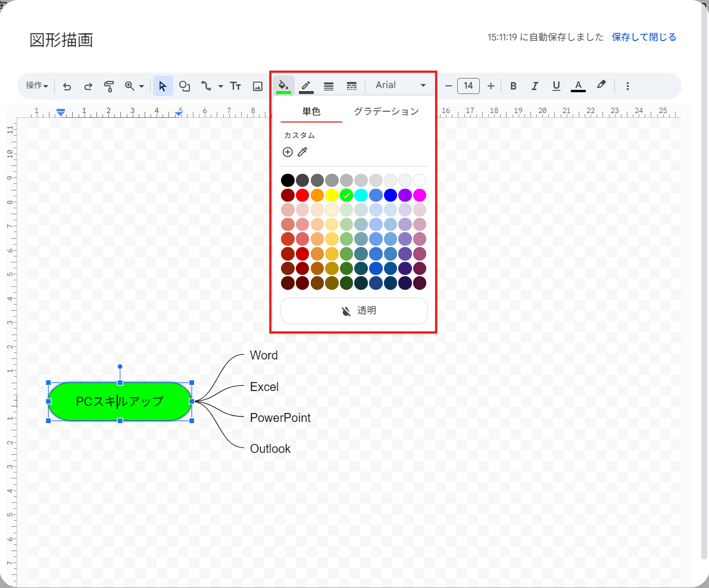The height and width of the screenshot is (588, 709).
Task: Select the magenta color swatch
Action: (x=420, y=195)
